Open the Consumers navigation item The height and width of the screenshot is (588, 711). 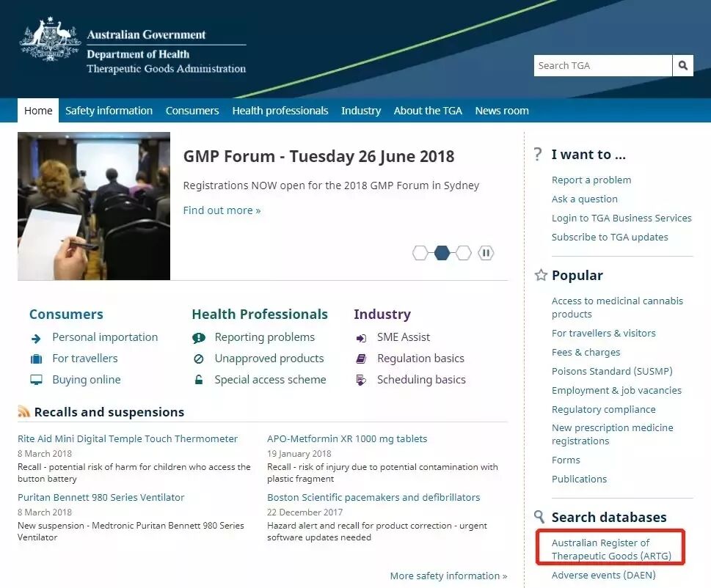tap(192, 111)
